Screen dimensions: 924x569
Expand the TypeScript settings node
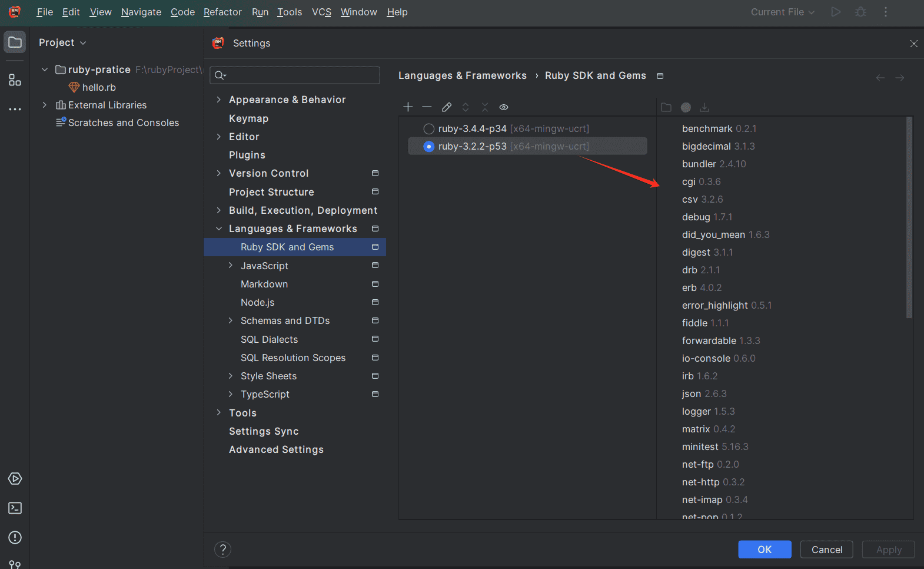(230, 394)
